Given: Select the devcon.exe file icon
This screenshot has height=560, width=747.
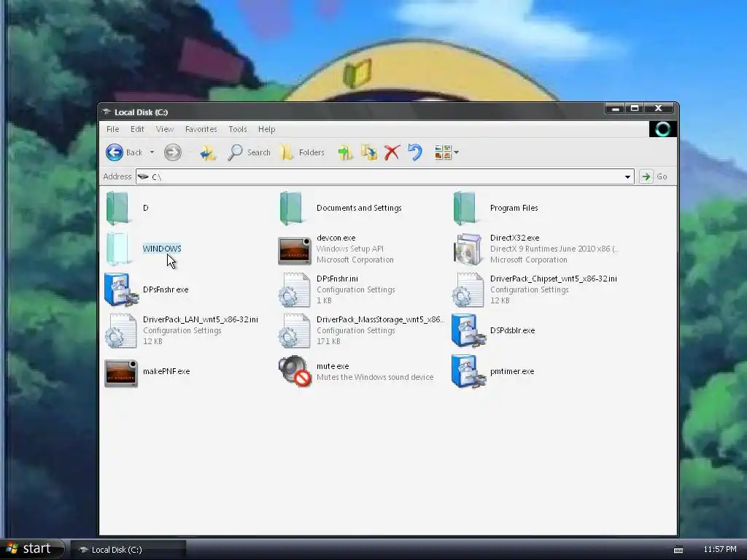Looking at the screenshot, I should tap(295, 251).
